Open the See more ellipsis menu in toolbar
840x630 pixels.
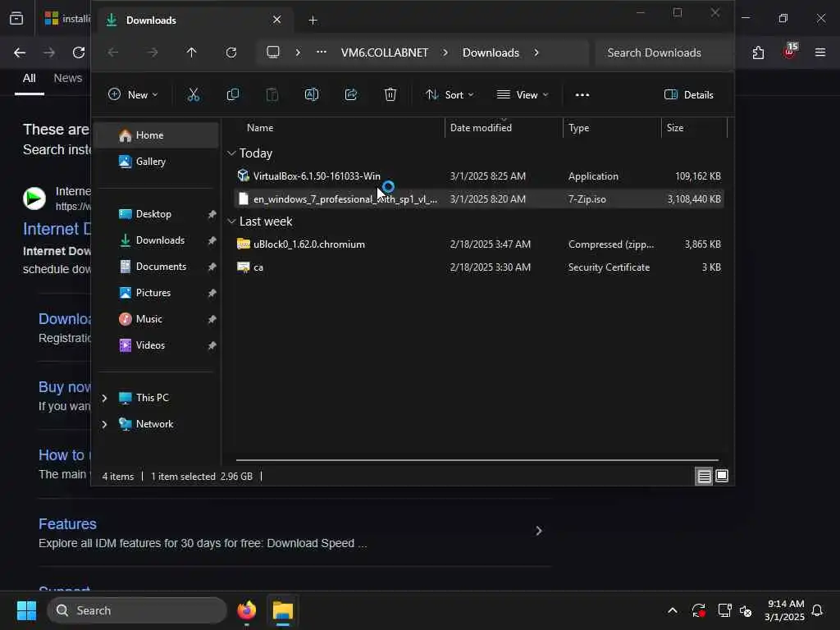(x=582, y=95)
